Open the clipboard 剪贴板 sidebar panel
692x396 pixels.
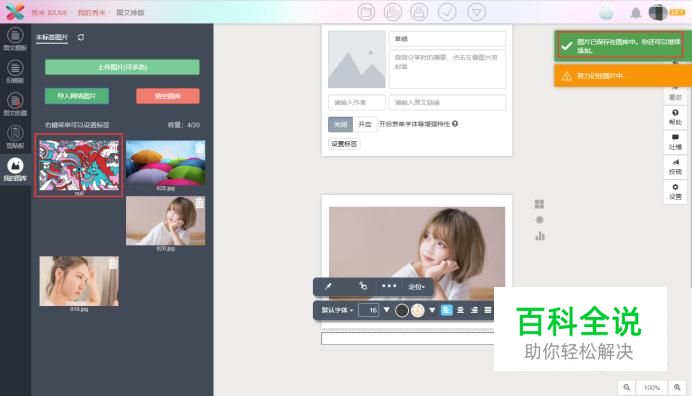pos(15,137)
